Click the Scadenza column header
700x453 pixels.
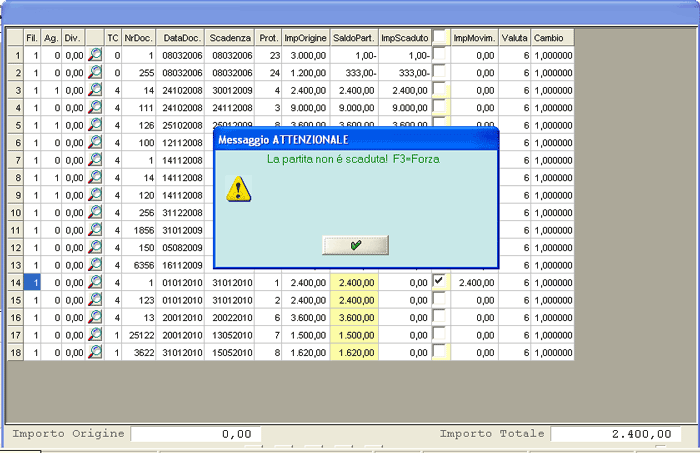230,38
